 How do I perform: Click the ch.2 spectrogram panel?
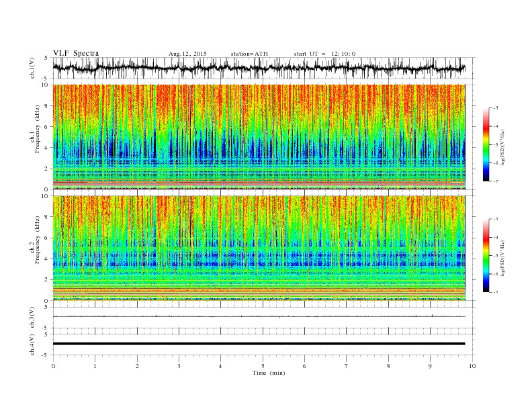click(x=259, y=248)
